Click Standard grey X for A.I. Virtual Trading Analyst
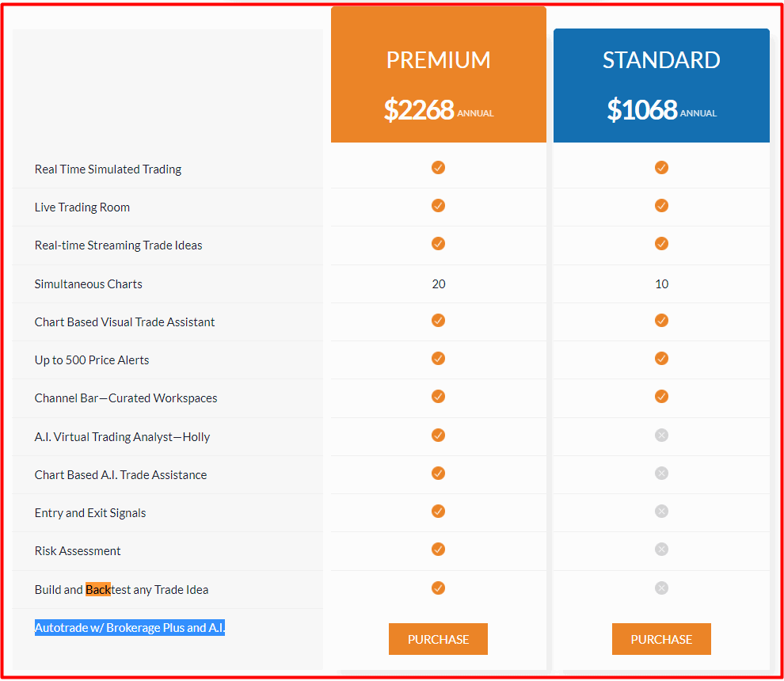784x681 pixels. click(x=661, y=435)
